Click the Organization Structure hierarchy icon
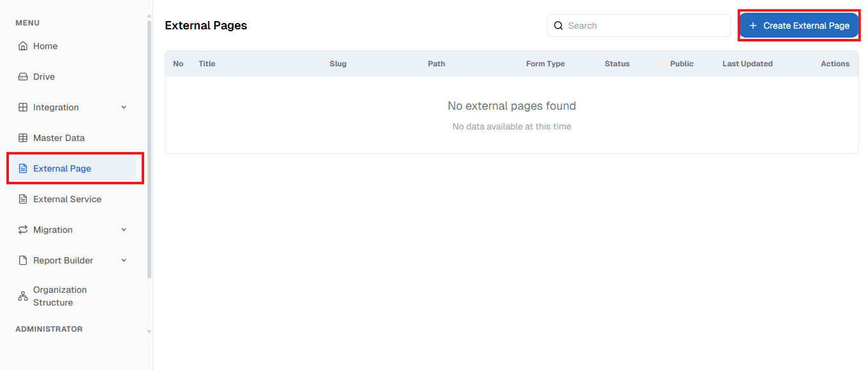Image resolution: width=868 pixels, height=370 pixels. (x=22, y=296)
